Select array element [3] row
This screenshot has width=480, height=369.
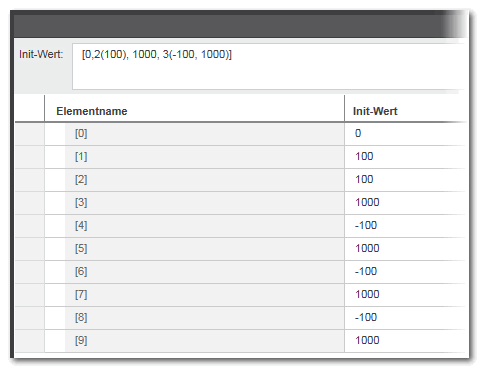(x=240, y=203)
